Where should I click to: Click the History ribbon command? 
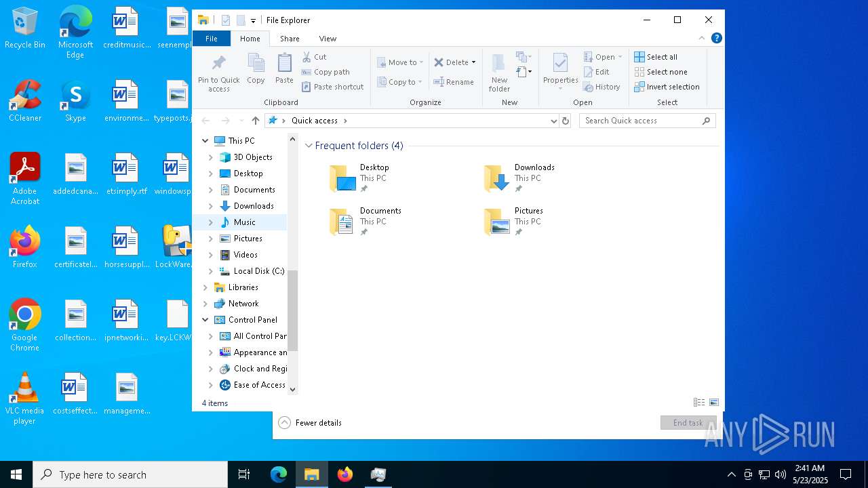[x=601, y=87]
